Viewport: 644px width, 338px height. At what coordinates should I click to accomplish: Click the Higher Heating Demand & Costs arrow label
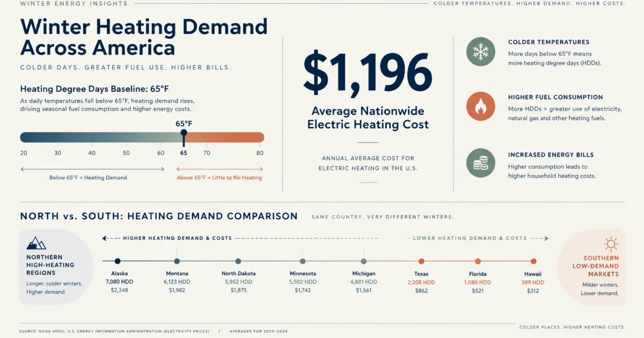[x=178, y=238]
